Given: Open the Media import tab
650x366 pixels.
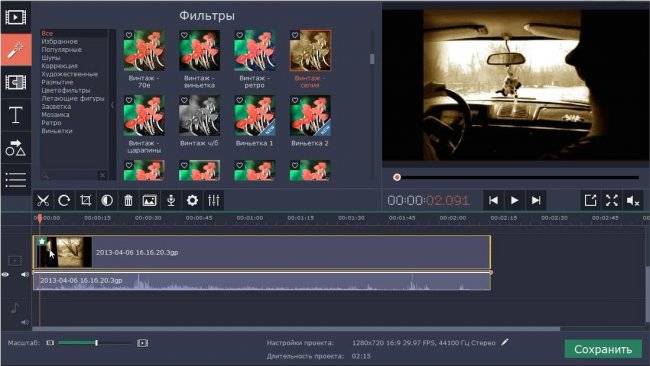Looking at the screenshot, I should click(16, 17).
